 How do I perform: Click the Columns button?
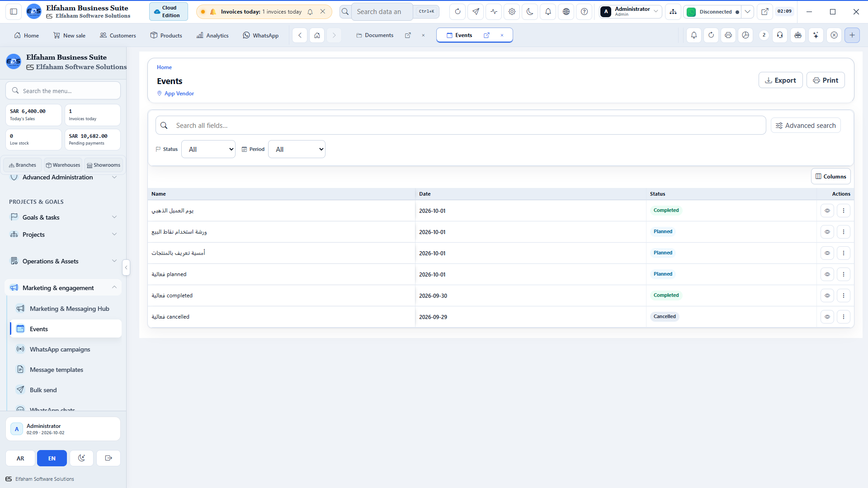click(830, 177)
